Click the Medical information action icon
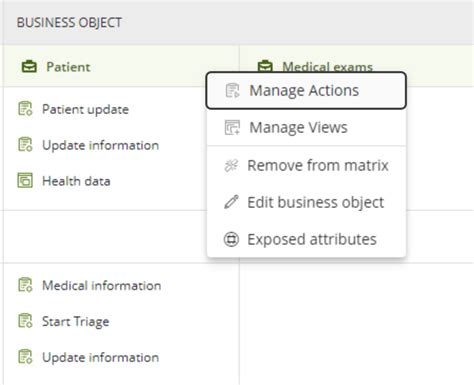Image resolution: width=474 pixels, height=385 pixels. click(x=25, y=285)
